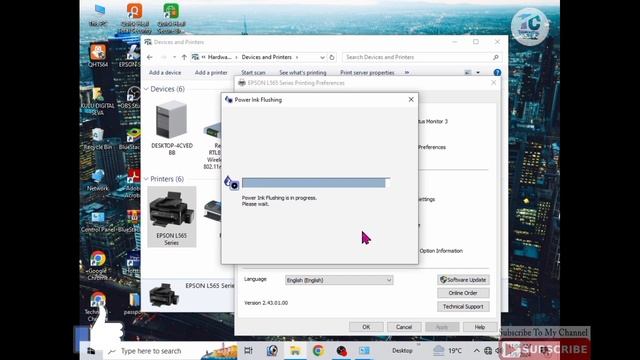Open the QHTS64 desktop shortcut
The height and width of the screenshot is (360, 640).
[98, 55]
